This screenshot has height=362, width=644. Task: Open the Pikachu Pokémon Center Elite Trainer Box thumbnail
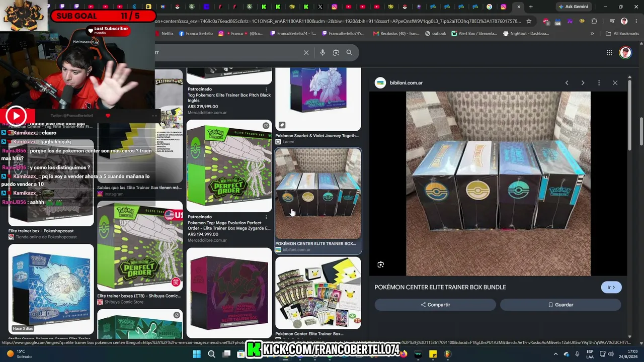tap(318, 293)
